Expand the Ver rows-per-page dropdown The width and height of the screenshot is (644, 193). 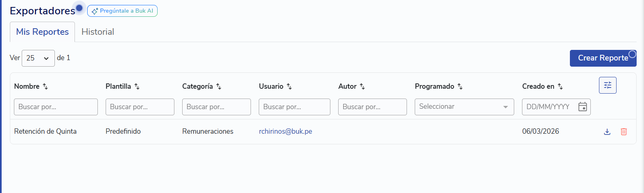point(38,58)
